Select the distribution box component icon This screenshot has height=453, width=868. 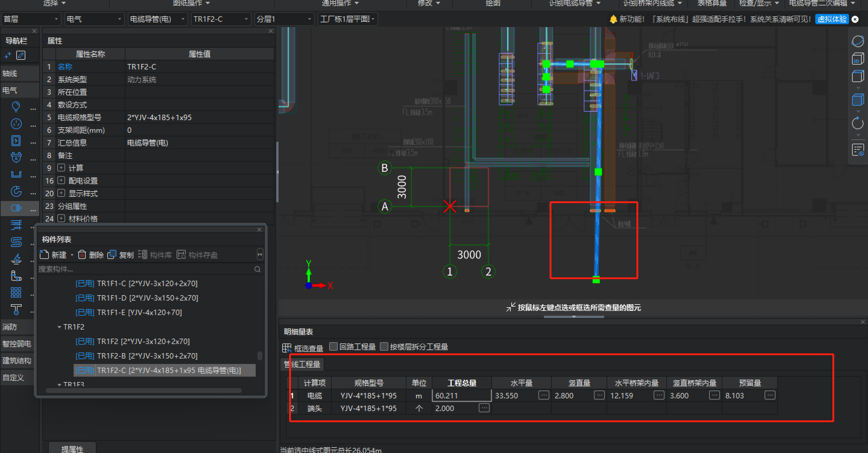coord(16,141)
